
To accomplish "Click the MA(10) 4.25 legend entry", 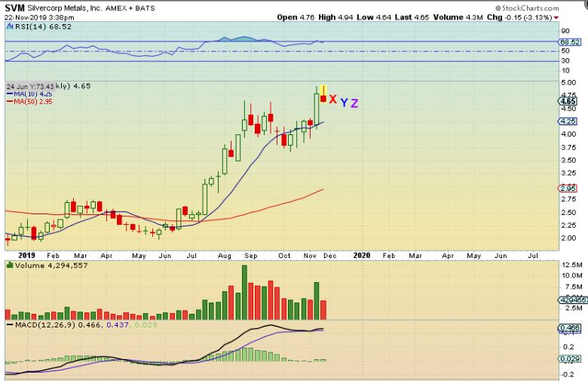I will pyautogui.click(x=29, y=94).
